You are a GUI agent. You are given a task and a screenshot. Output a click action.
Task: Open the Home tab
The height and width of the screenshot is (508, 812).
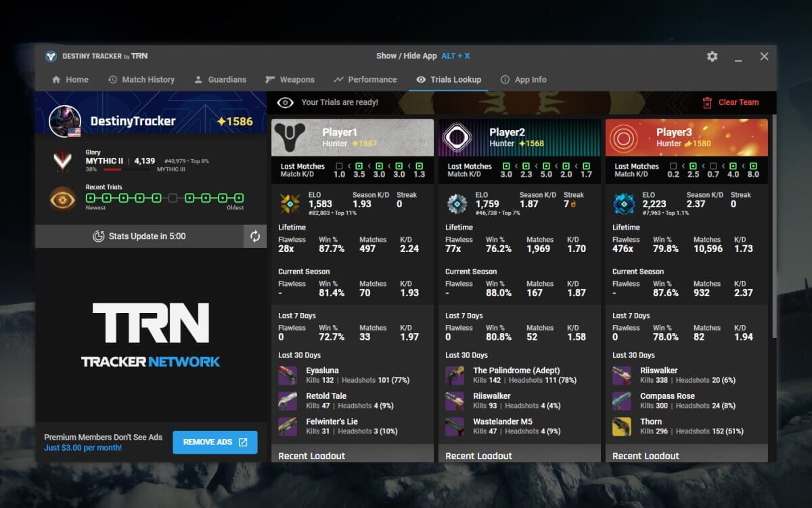(x=70, y=79)
